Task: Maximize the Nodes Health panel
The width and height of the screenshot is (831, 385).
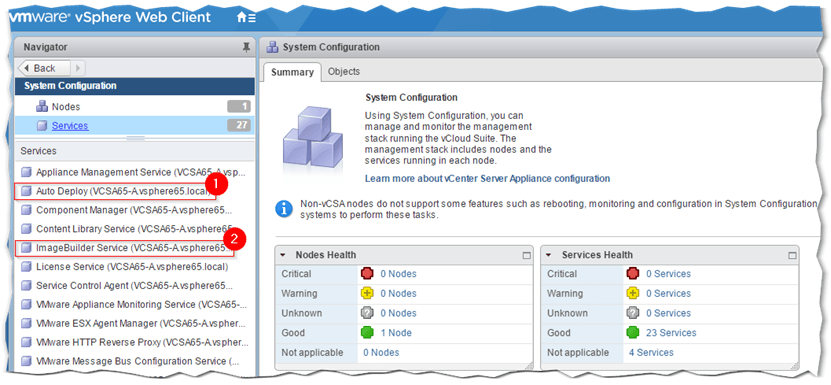Action: [x=526, y=256]
